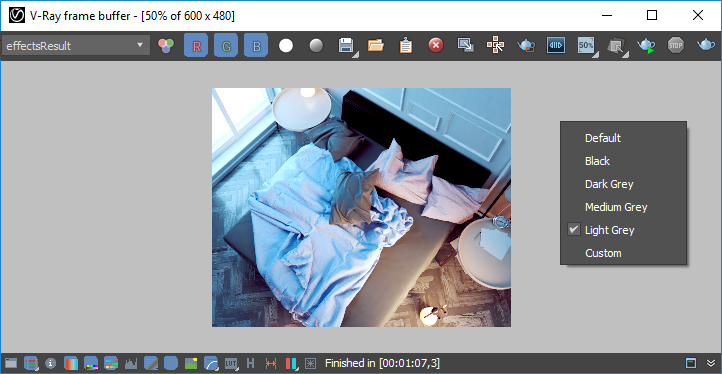Image resolution: width=722 pixels, height=374 pixels.
Task: Show corrections control window icon
Action: click(11, 363)
